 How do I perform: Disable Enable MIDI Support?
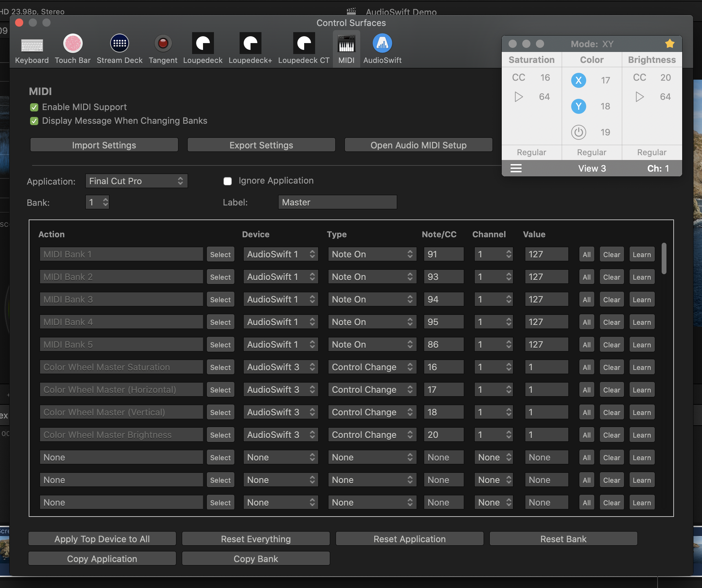[x=34, y=107]
